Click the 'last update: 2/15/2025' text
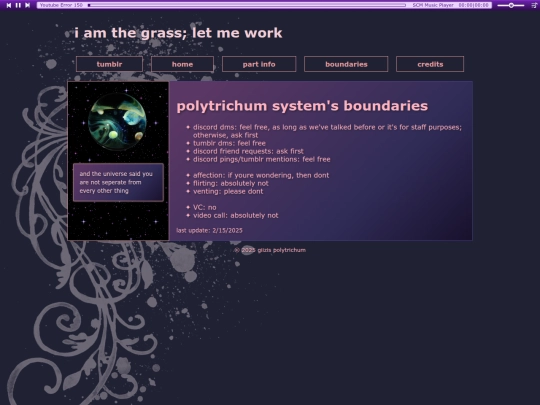540x405 pixels. click(x=209, y=230)
